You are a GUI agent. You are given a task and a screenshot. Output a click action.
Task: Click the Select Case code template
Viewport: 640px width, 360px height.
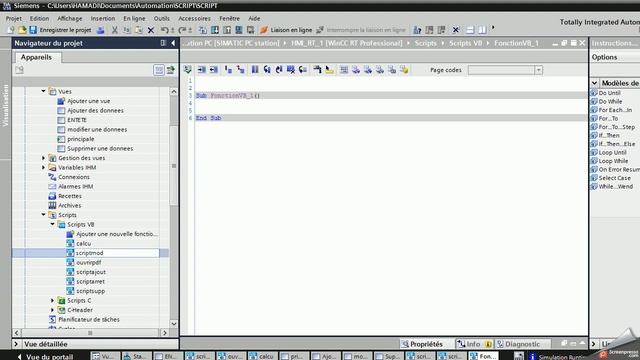pos(614,178)
